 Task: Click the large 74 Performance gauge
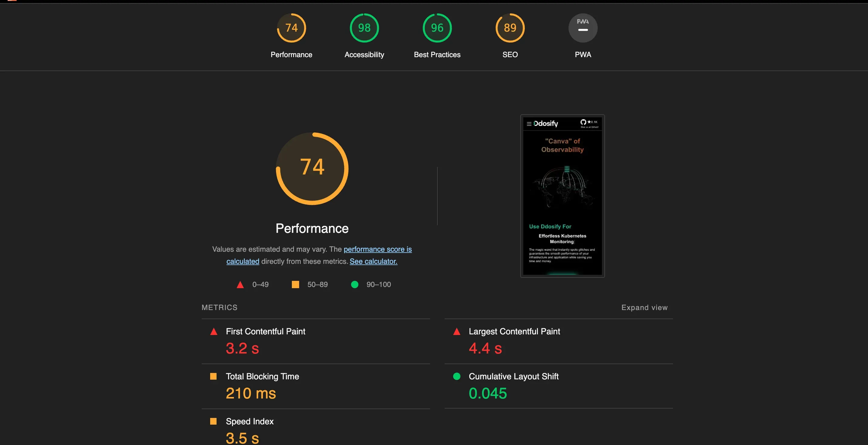[x=312, y=168]
